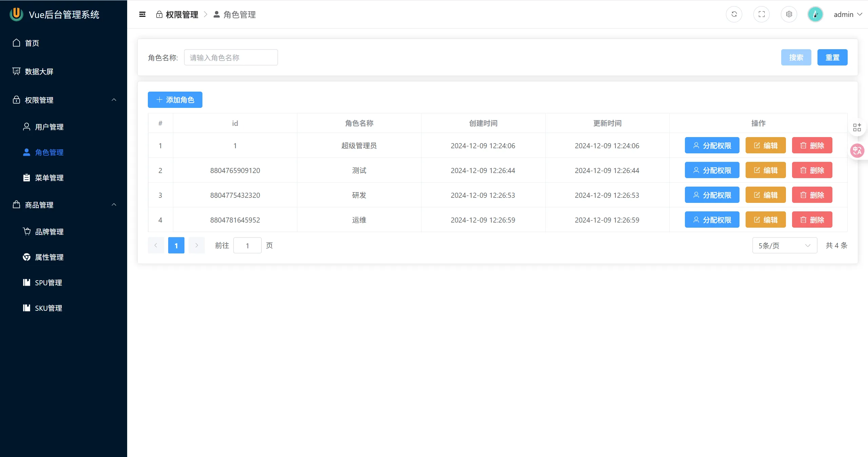This screenshot has width=868, height=457.
Task: Open 品牌管理 menu item
Action: pos(49,232)
